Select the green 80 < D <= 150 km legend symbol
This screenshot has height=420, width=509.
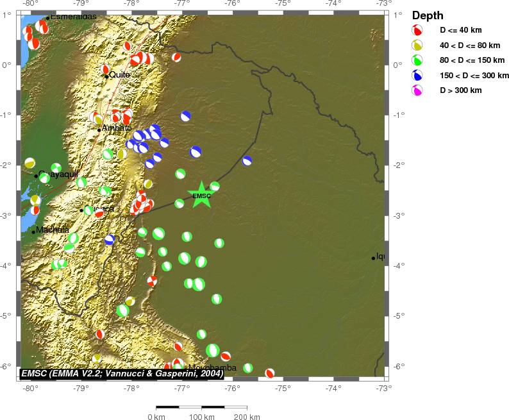(418, 61)
